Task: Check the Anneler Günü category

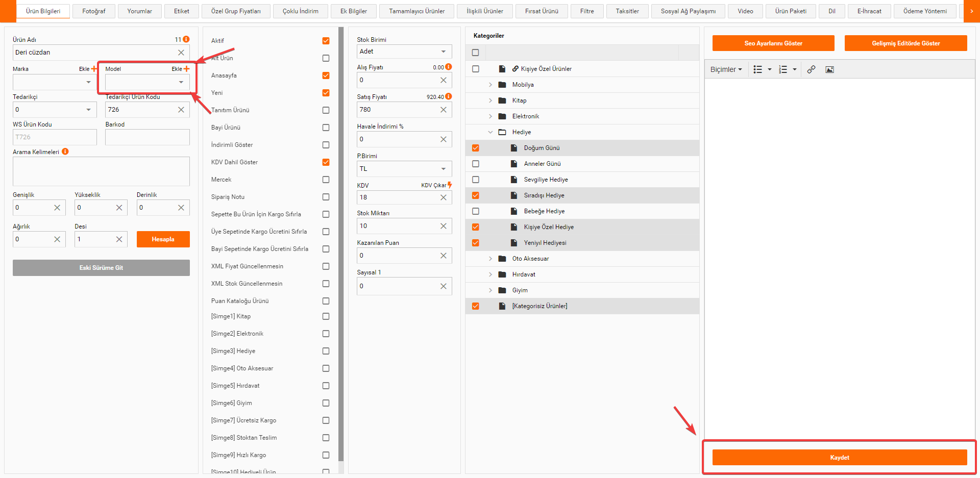Action: [x=476, y=164]
